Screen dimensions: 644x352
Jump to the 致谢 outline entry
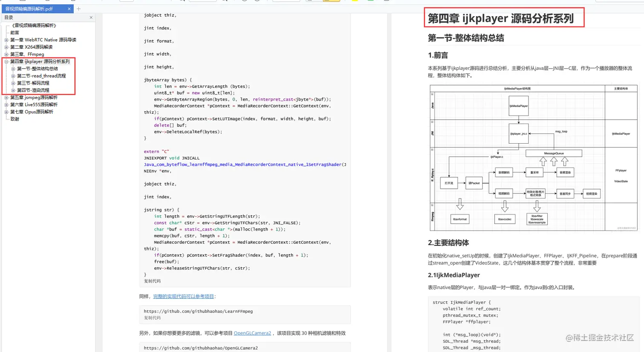[x=14, y=119]
